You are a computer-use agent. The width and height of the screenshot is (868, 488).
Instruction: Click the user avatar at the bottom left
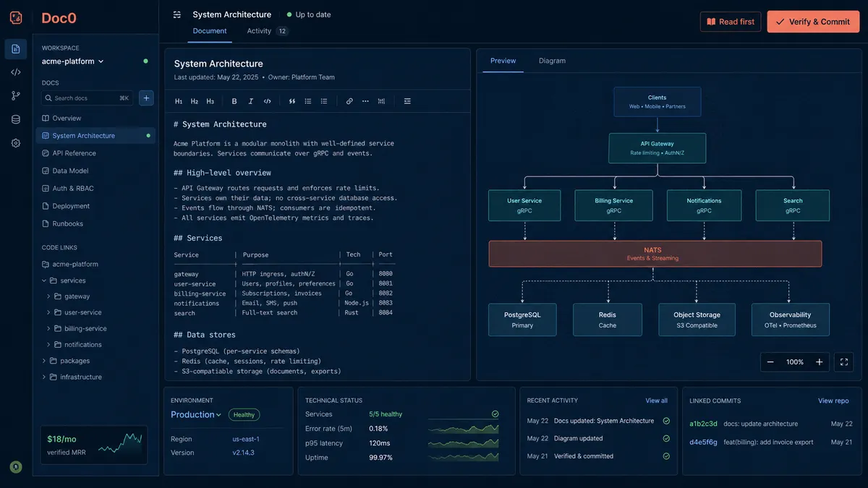click(x=16, y=467)
